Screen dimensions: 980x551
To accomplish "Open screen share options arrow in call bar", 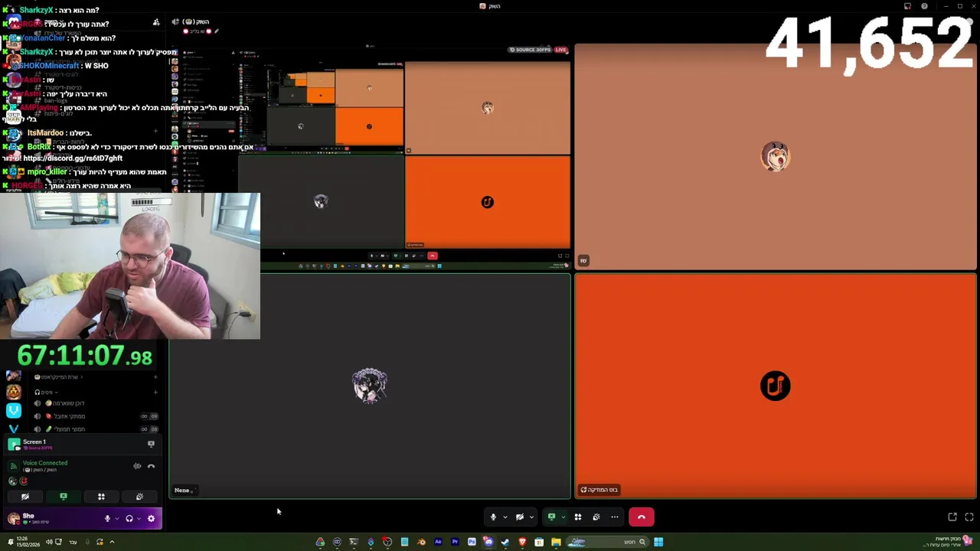I will pyautogui.click(x=563, y=517).
